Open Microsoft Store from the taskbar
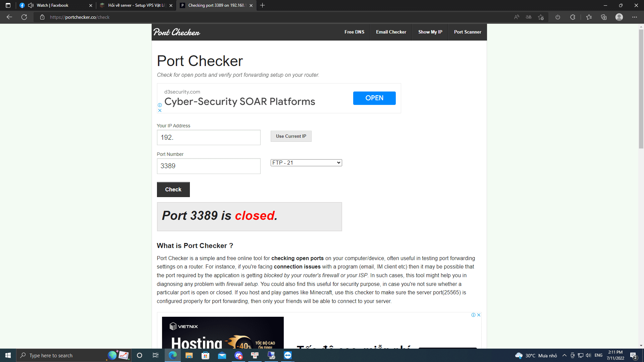Viewport: 644px width, 362px height. tap(205, 355)
